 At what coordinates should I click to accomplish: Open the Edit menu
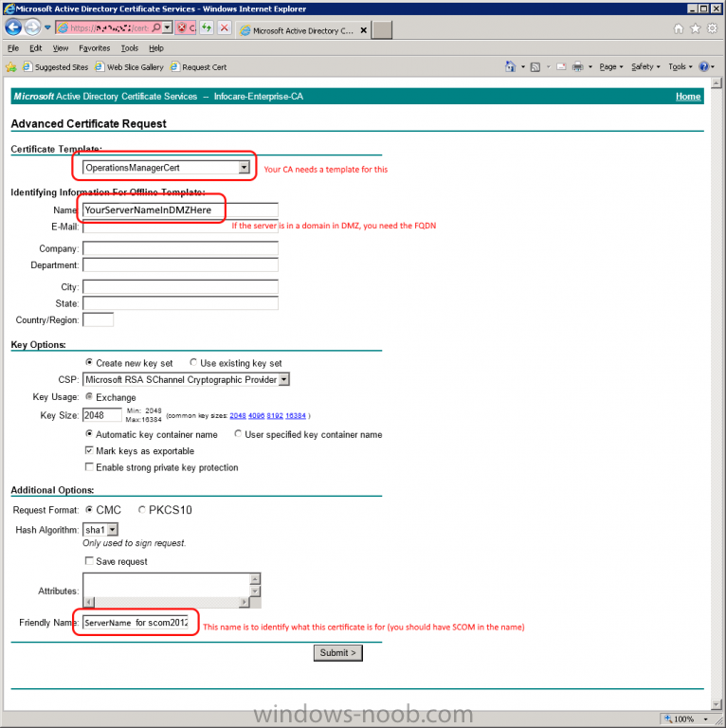click(x=35, y=47)
